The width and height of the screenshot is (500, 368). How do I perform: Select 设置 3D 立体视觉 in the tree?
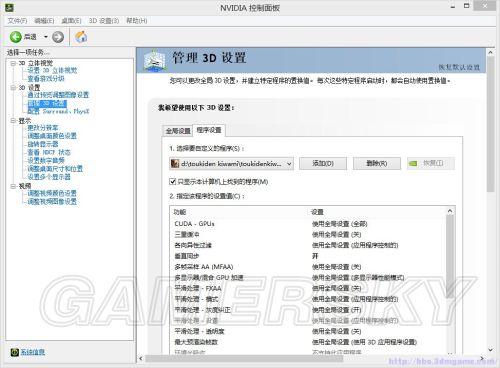click(52, 70)
